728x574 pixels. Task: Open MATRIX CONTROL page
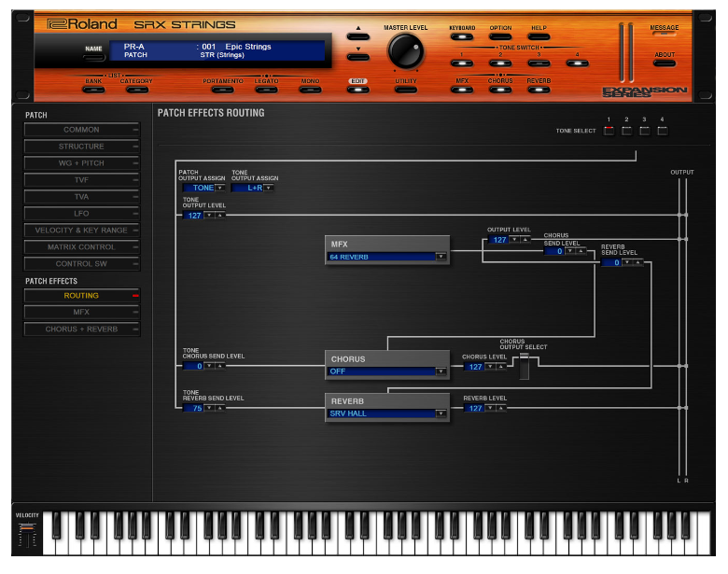82,247
